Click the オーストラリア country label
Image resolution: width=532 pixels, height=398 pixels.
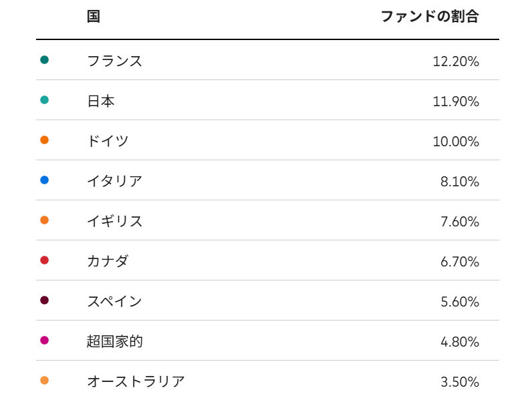(136, 381)
